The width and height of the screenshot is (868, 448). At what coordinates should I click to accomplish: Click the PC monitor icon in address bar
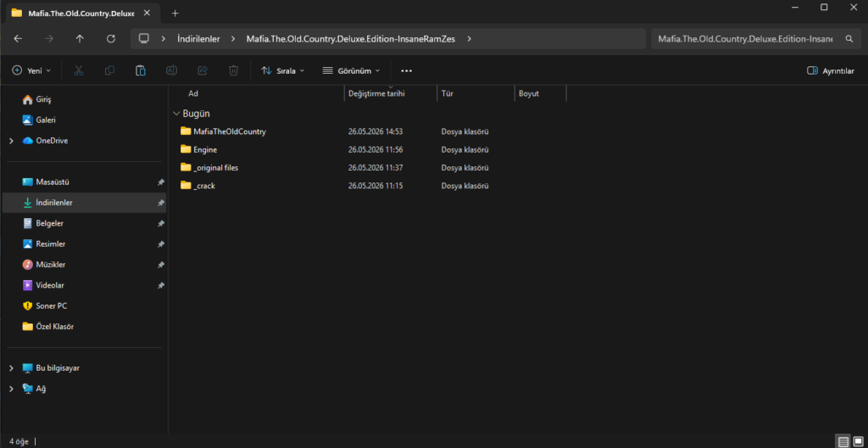click(144, 39)
